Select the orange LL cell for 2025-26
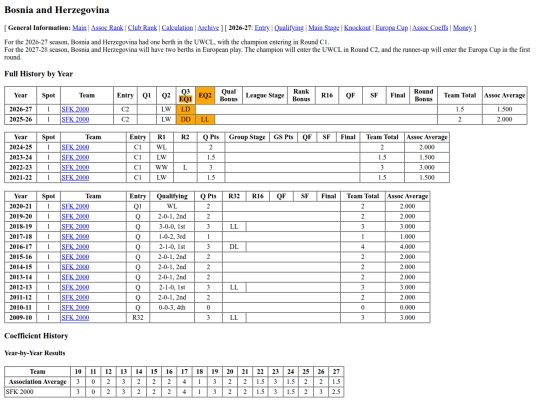This screenshot has height=405, width=540. (x=205, y=120)
